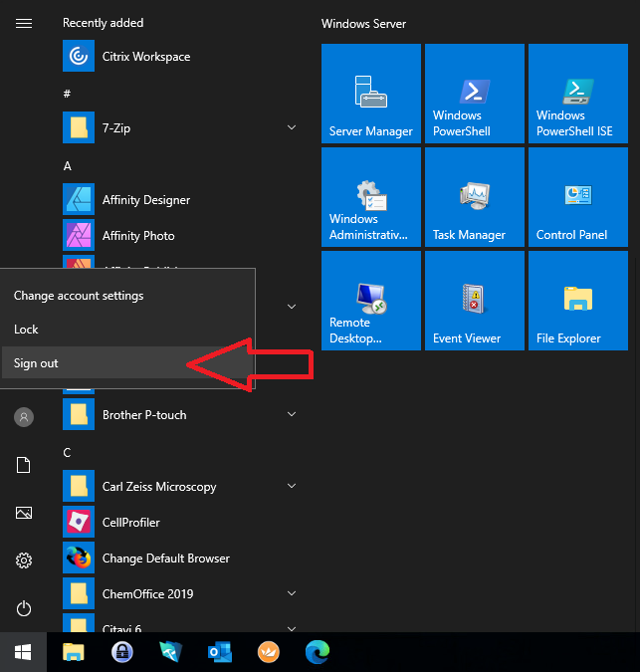
Task: Open the Event Viewer tile
Action: pyautogui.click(x=474, y=301)
